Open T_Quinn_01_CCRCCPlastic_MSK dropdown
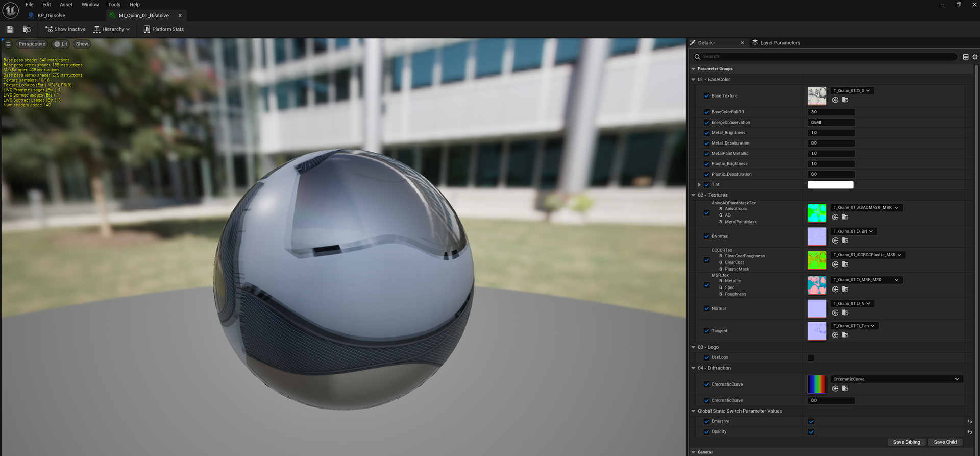The height and width of the screenshot is (456, 980). click(868, 255)
